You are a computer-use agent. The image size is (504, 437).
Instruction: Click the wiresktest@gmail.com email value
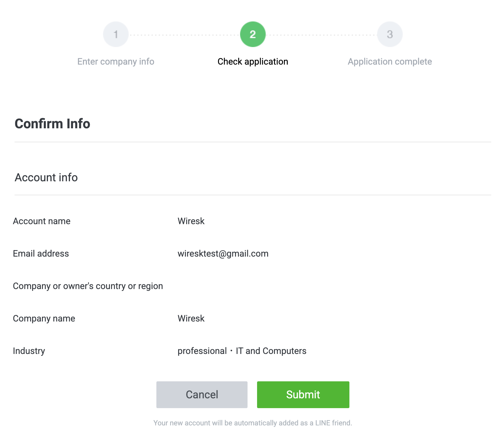click(223, 254)
